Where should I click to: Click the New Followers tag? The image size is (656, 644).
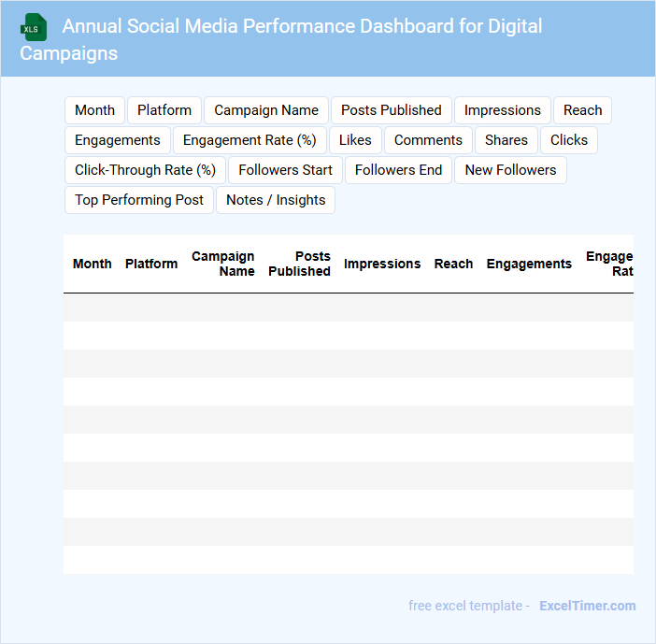tap(510, 170)
